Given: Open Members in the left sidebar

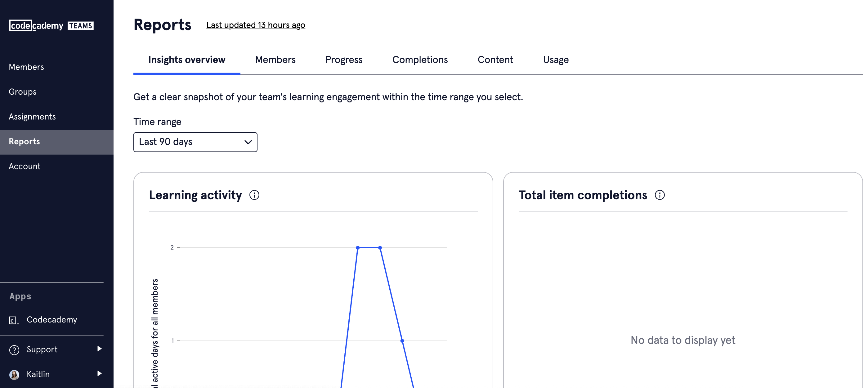Looking at the screenshot, I should click(x=26, y=67).
